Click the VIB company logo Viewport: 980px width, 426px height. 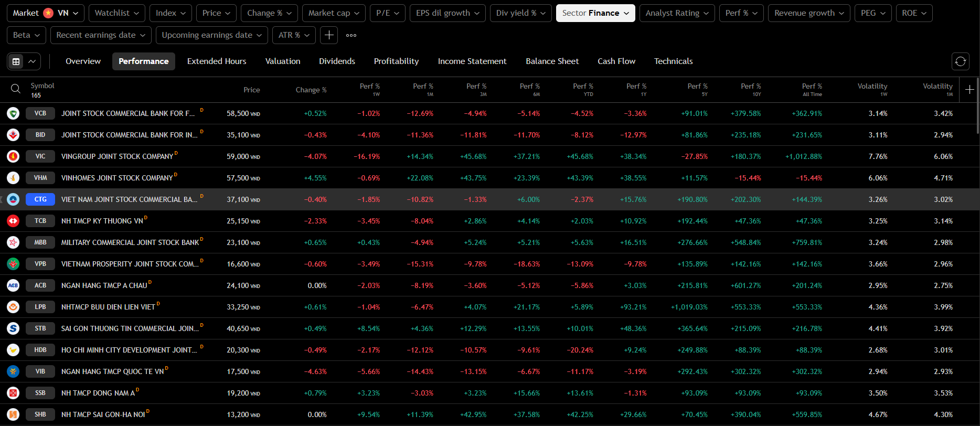click(13, 371)
